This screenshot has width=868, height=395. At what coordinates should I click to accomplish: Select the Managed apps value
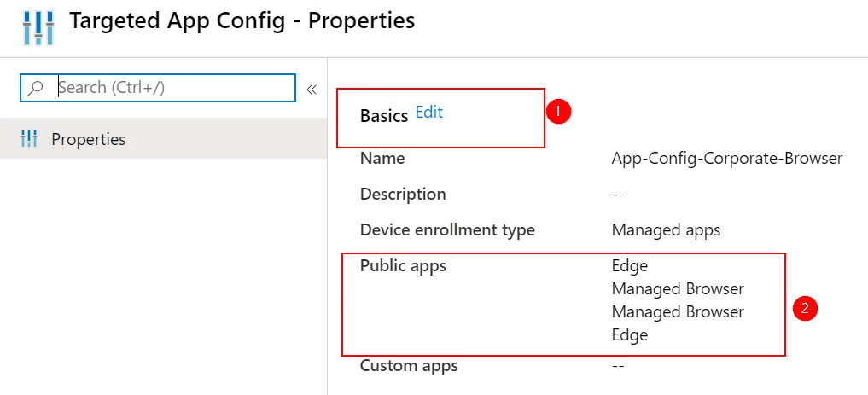[x=666, y=229]
